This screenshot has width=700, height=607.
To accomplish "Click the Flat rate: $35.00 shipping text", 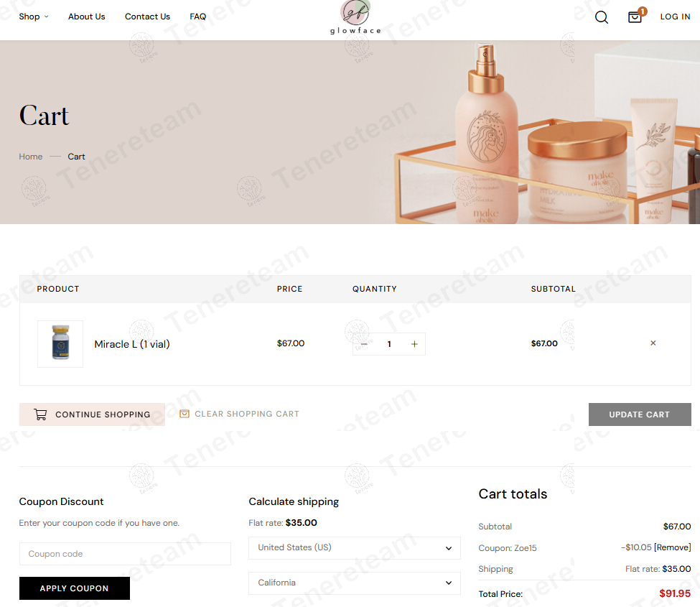I will (x=658, y=569).
